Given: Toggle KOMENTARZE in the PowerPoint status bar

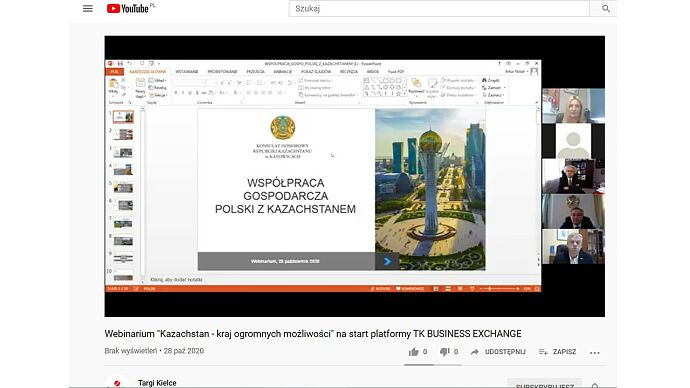Looking at the screenshot, I should point(410,289).
